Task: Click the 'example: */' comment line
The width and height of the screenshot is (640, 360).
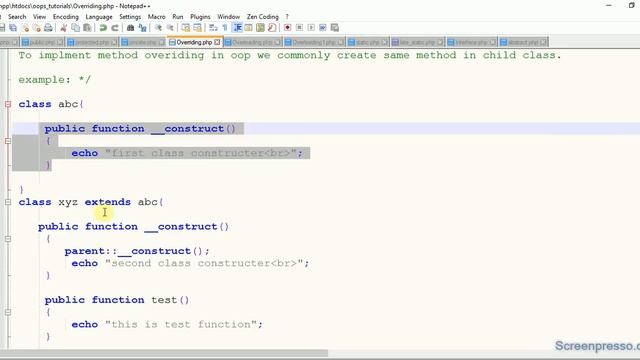Action: 54,80
